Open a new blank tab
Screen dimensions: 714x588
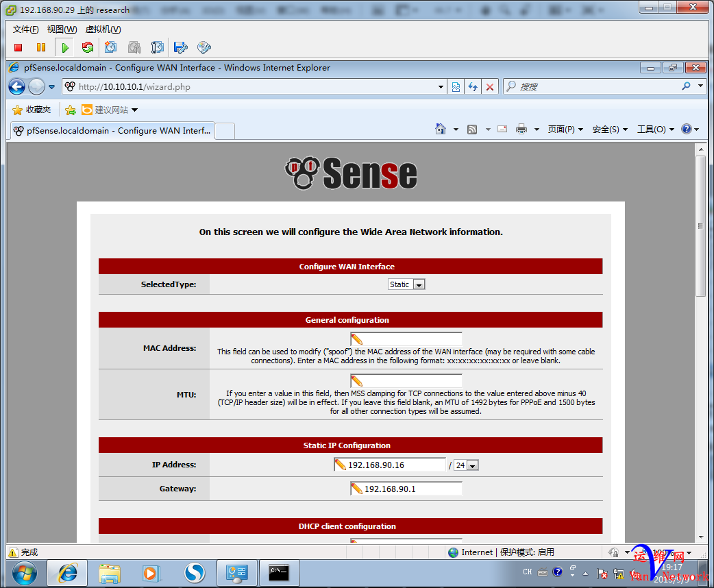[x=225, y=131]
